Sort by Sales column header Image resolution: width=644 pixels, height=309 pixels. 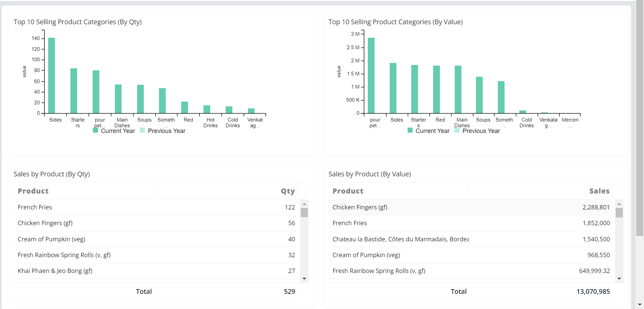599,191
